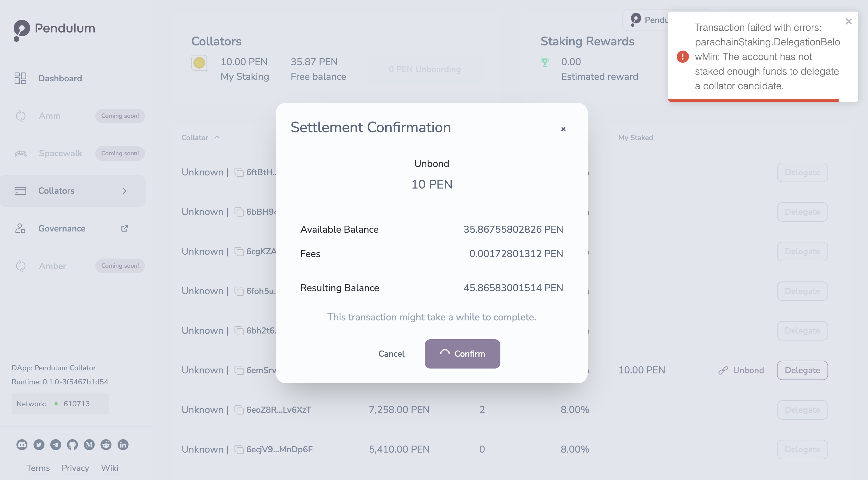The width and height of the screenshot is (868, 480).
Task: Click the Network 610713 status box
Action: point(60,404)
